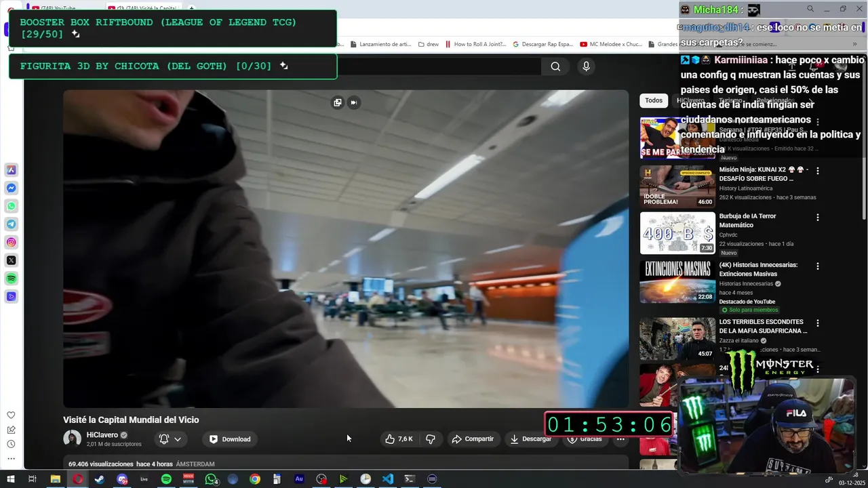Screen dimensions: 868x488
Task: Open the Misión Ninja KUNAI X2 thumbnail
Action: coord(677,186)
